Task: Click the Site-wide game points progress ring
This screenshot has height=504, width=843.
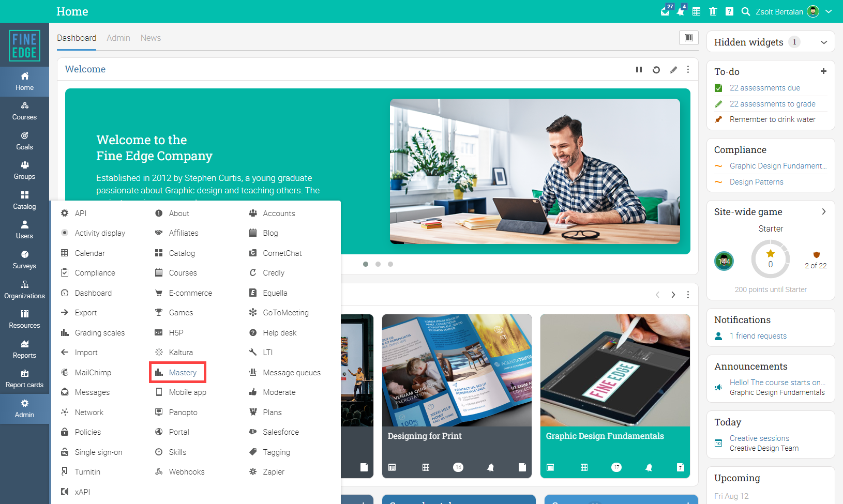Action: [x=771, y=259]
